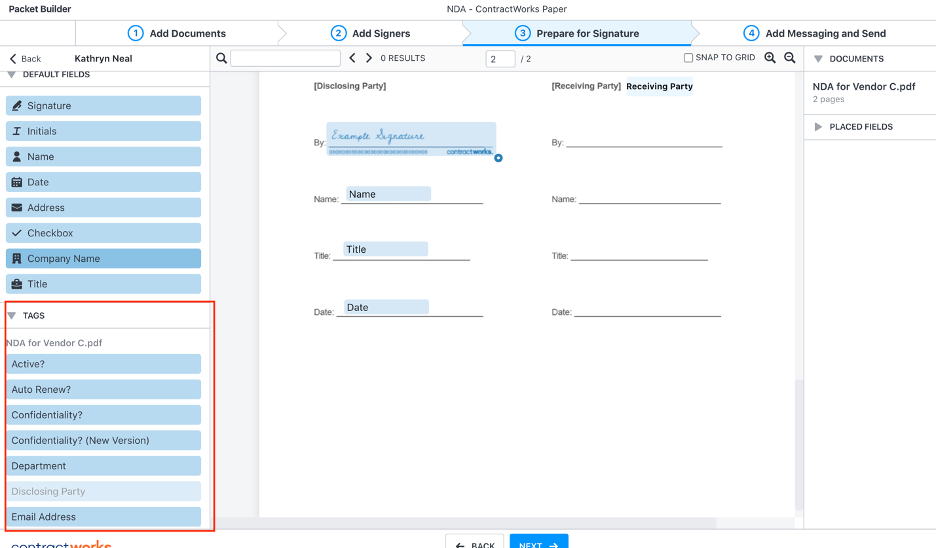Click the Back chevron in signer panel
Screen dimensions: 936x548
point(13,59)
